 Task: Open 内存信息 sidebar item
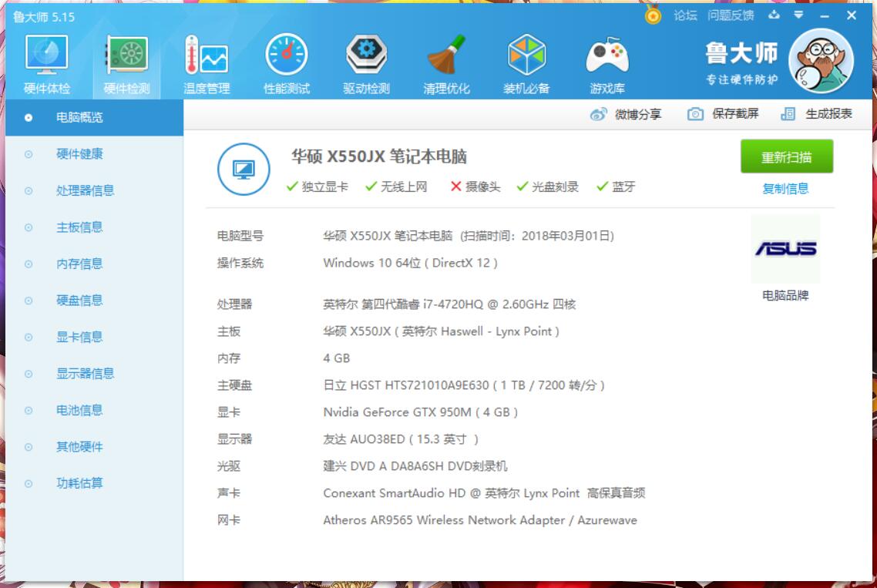[x=94, y=264]
